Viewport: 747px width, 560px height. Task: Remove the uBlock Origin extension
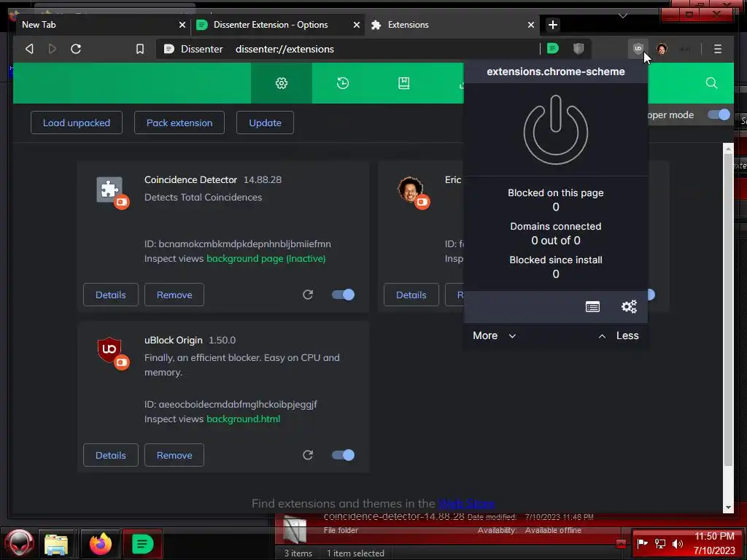coord(174,455)
